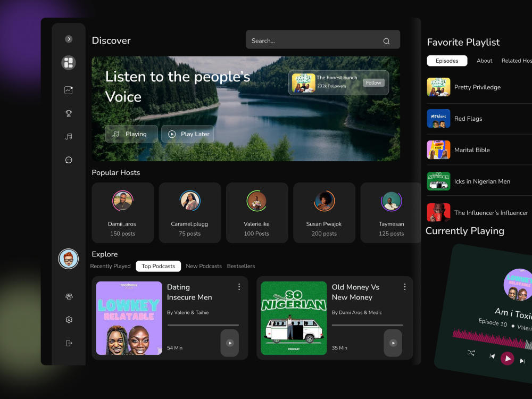Screen dimensions: 532x399
Task: Open Icks in Nigerian Men episode
Action: [x=479, y=181]
